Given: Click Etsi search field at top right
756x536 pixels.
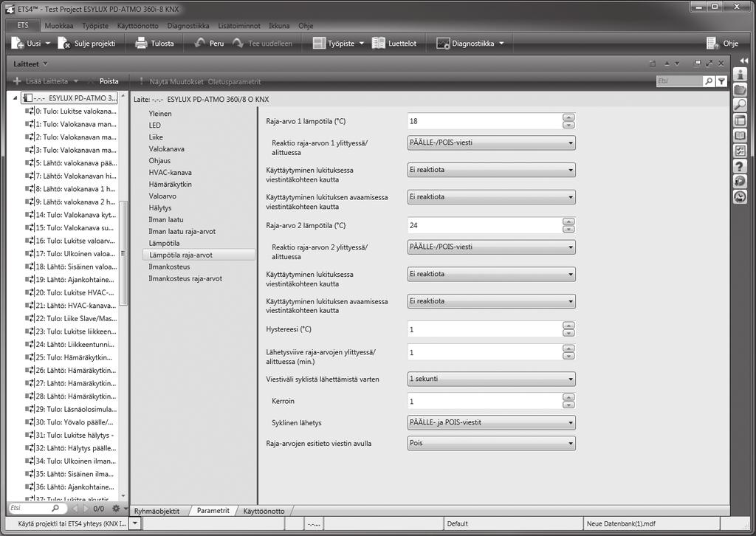Looking at the screenshot, I should coord(679,81).
